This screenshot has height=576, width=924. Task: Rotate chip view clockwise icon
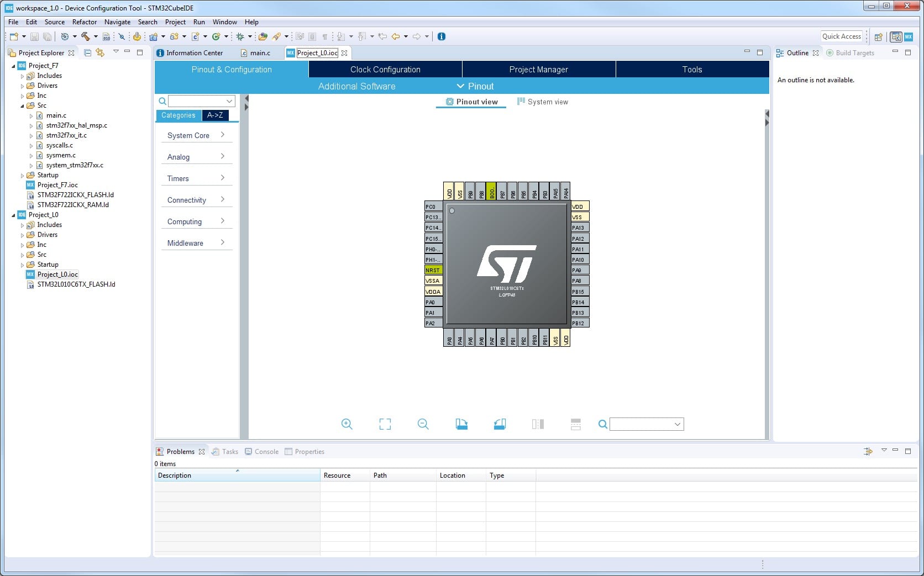(x=461, y=424)
